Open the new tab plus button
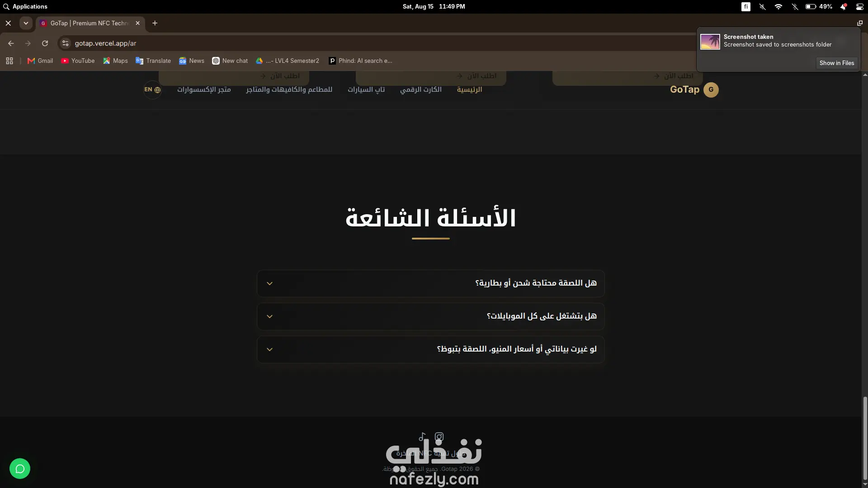Image resolution: width=868 pixels, height=488 pixels. [155, 23]
